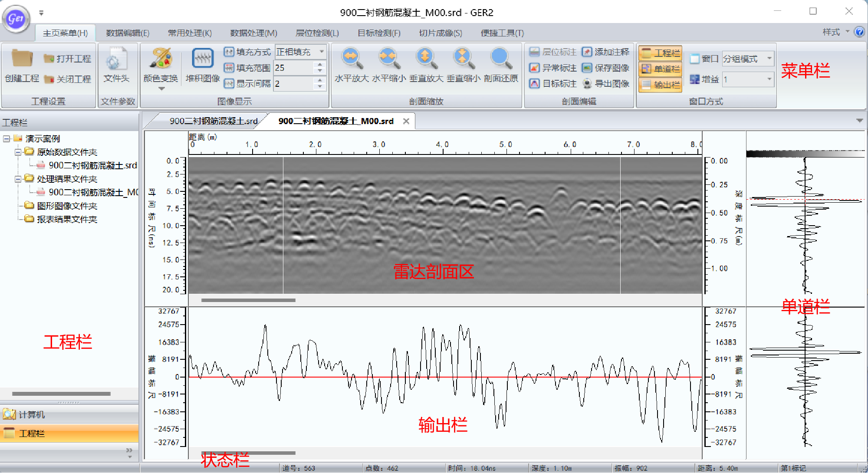Toggle the 单道栏 panel visibility button
868x473 pixels.
(660, 69)
